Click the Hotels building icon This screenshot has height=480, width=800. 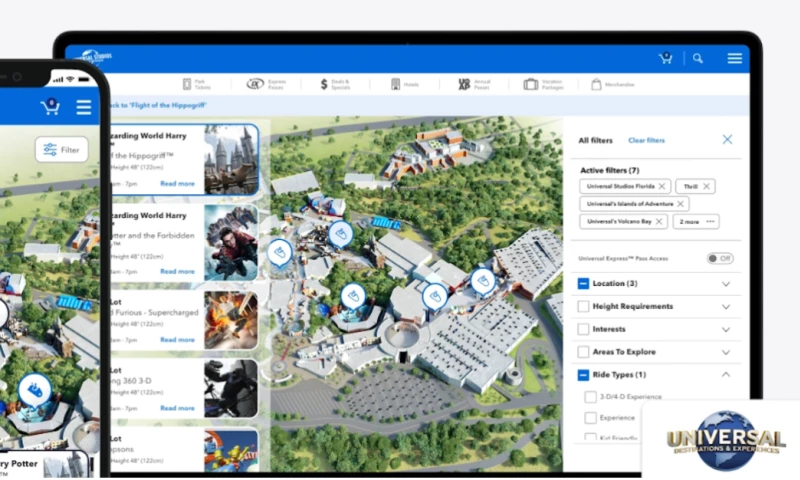click(395, 84)
